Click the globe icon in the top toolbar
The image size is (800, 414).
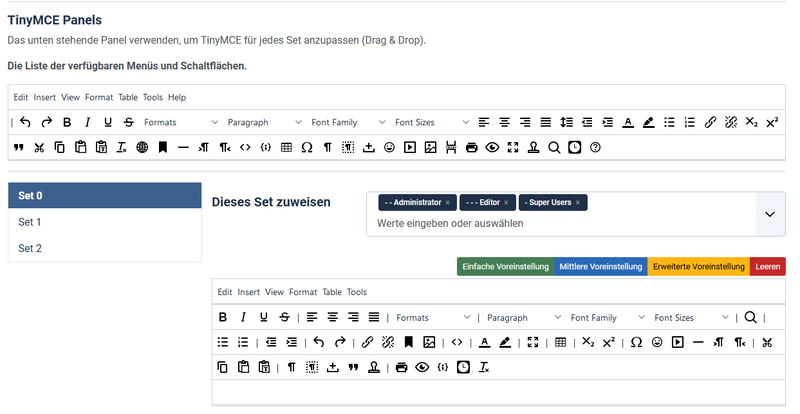point(142,148)
